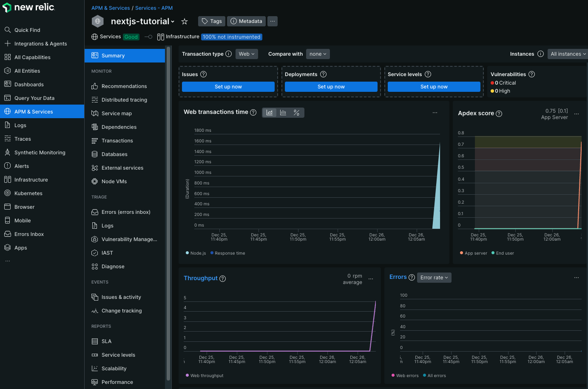The height and width of the screenshot is (389, 588).
Task: Open the Metadata button
Action: 246,21
